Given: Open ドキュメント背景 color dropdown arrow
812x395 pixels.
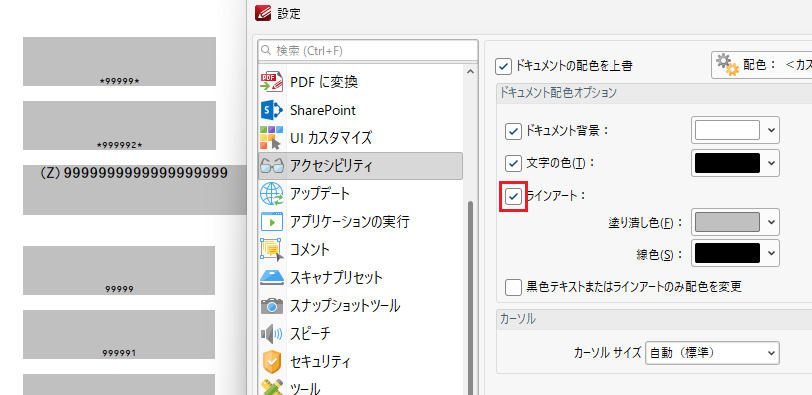Looking at the screenshot, I should pos(772,130).
